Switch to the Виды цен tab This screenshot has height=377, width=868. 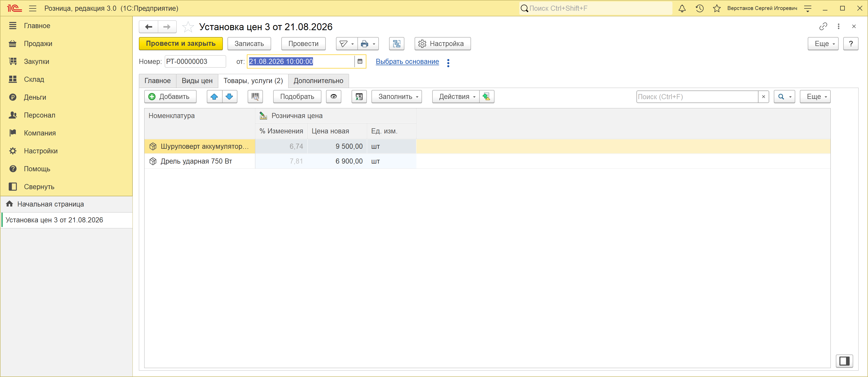(197, 81)
